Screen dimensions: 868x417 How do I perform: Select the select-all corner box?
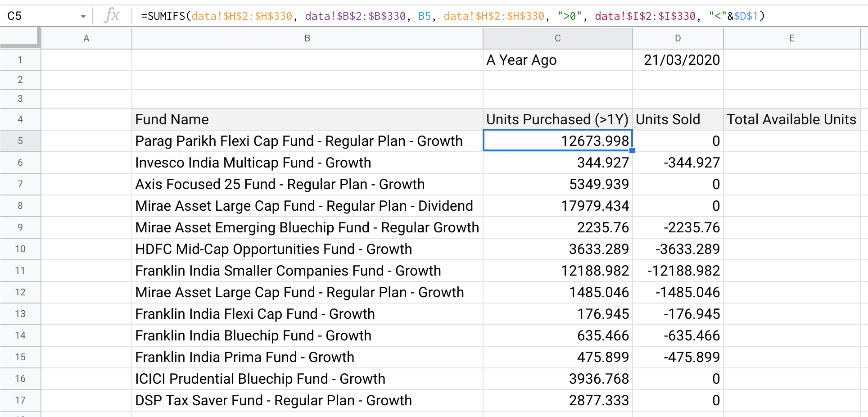point(20,38)
